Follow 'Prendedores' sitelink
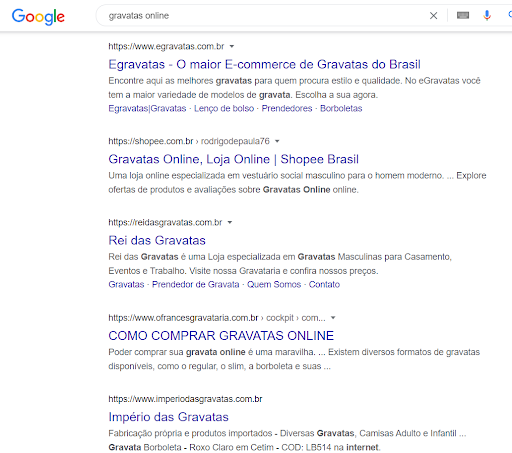Screen dimensions: 512x453 [x=287, y=108]
